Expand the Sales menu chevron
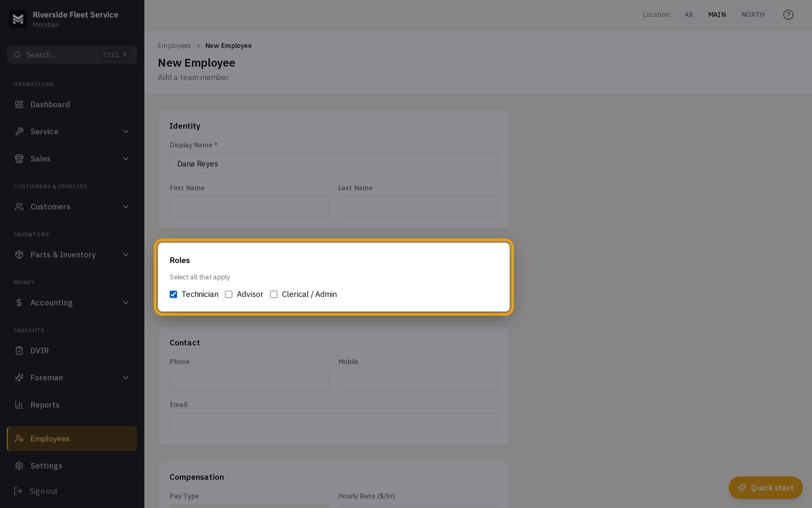This screenshot has height=508, width=812. [x=126, y=159]
